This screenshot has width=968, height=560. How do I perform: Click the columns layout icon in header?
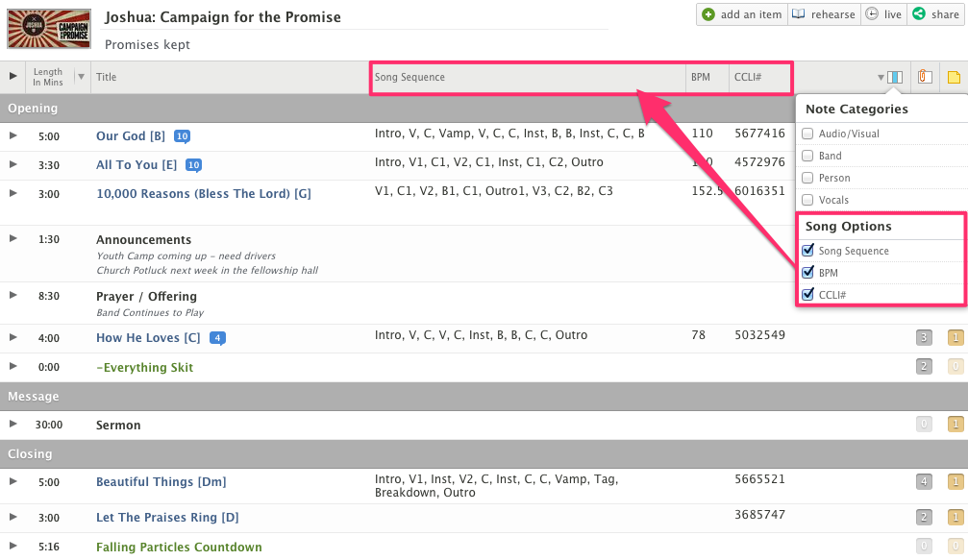click(x=895, y=78)
